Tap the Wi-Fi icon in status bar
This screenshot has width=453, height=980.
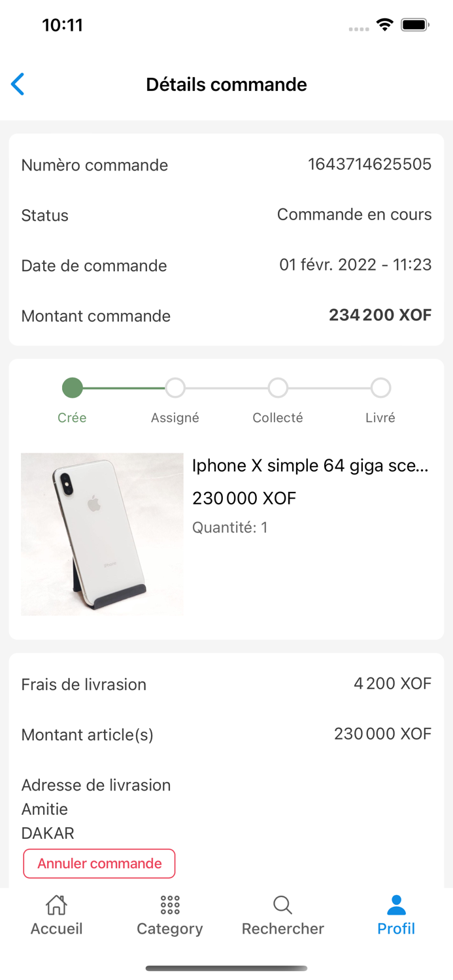coord(384,24)
